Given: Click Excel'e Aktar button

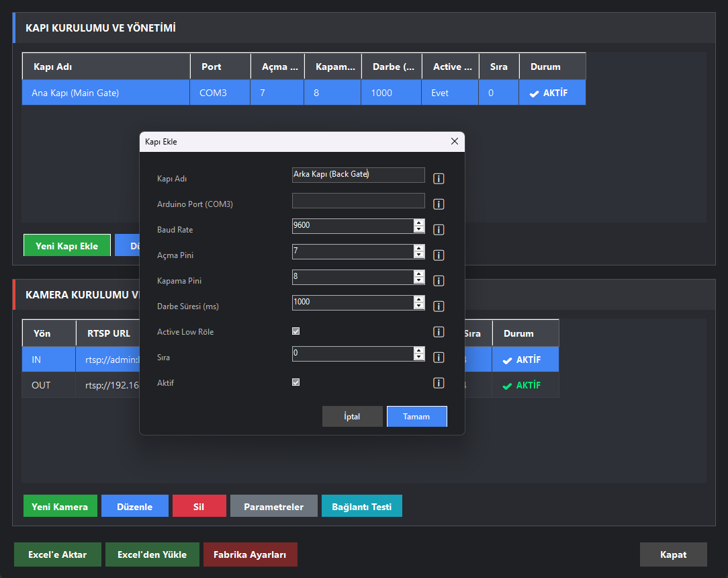Looking at the screenshot, I should point(58,554).
